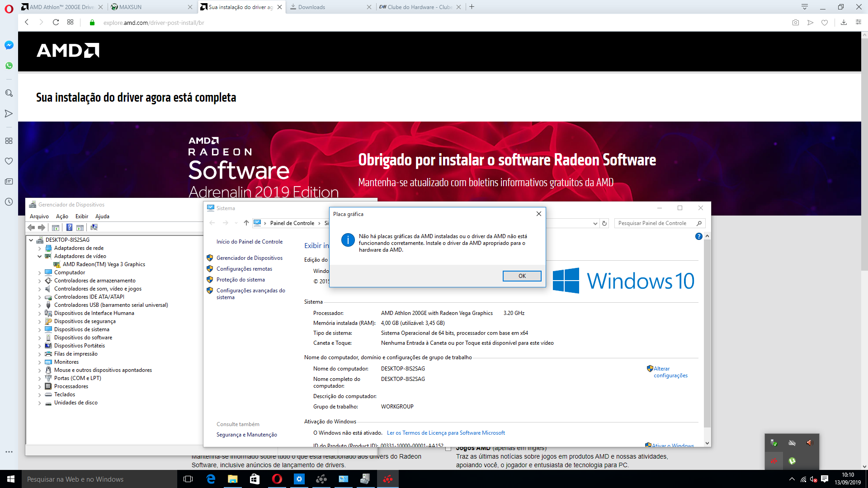Open Opera sidebar bookmarks heart icon

[x=9, y=161]
